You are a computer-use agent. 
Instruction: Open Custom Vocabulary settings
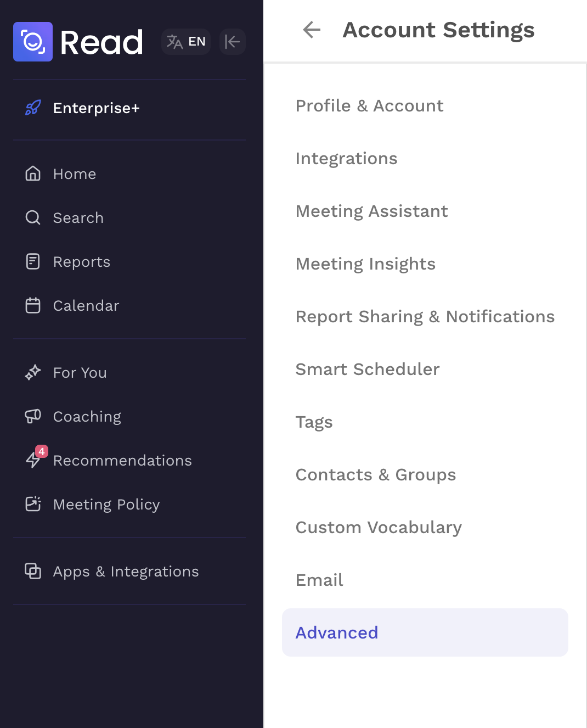pos(378,528)
